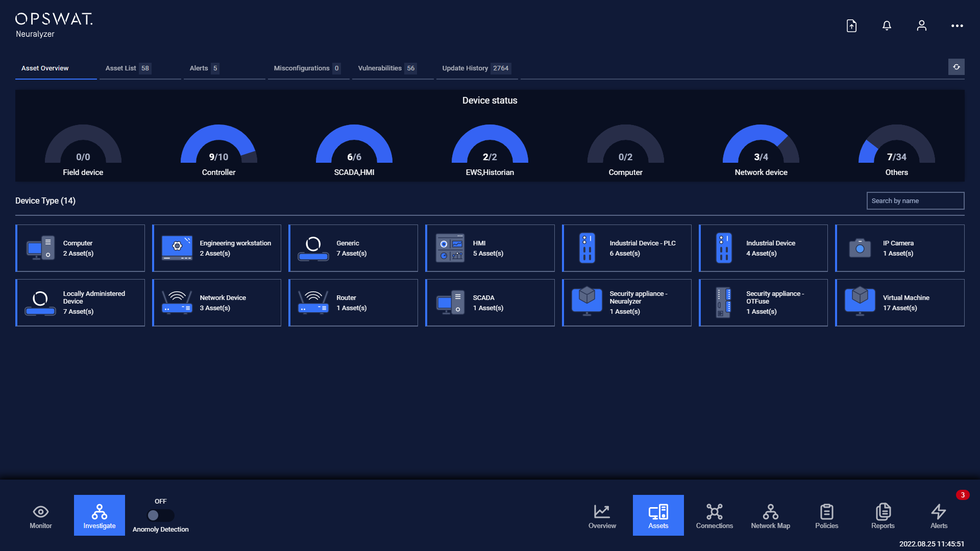Open the notifications bell
This screenshot has width=980, height=551.
click(887, 26)
